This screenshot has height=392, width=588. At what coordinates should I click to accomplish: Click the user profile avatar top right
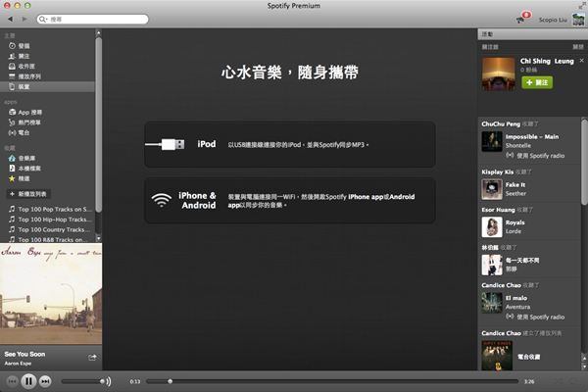point(578,20)
